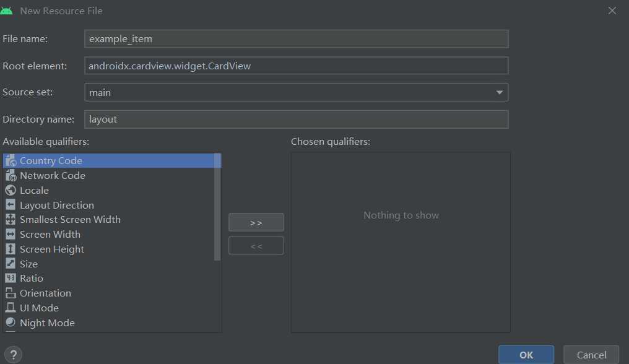
Task: Click the Locale globe icon
Action: tap(11, 190)
